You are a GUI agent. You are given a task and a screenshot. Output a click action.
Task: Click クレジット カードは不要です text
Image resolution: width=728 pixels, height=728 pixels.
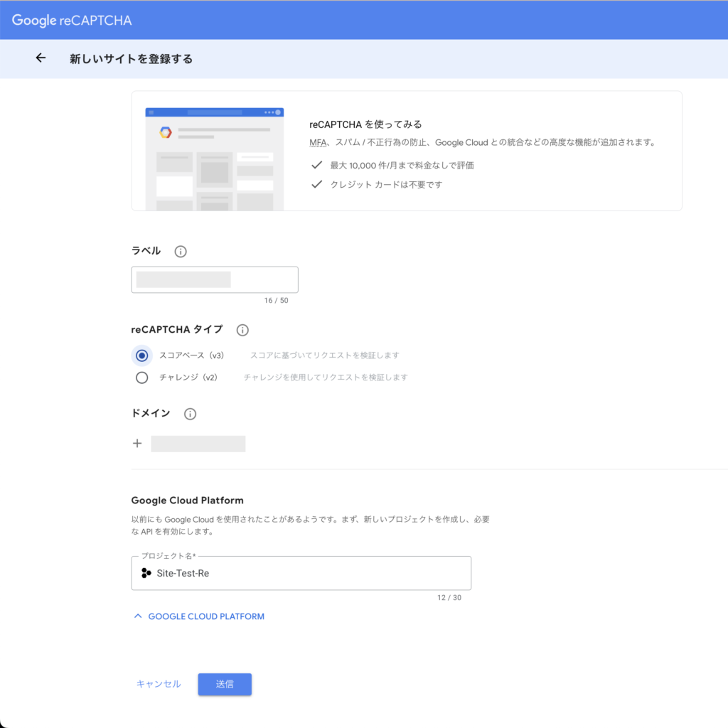tap(386, 185)
